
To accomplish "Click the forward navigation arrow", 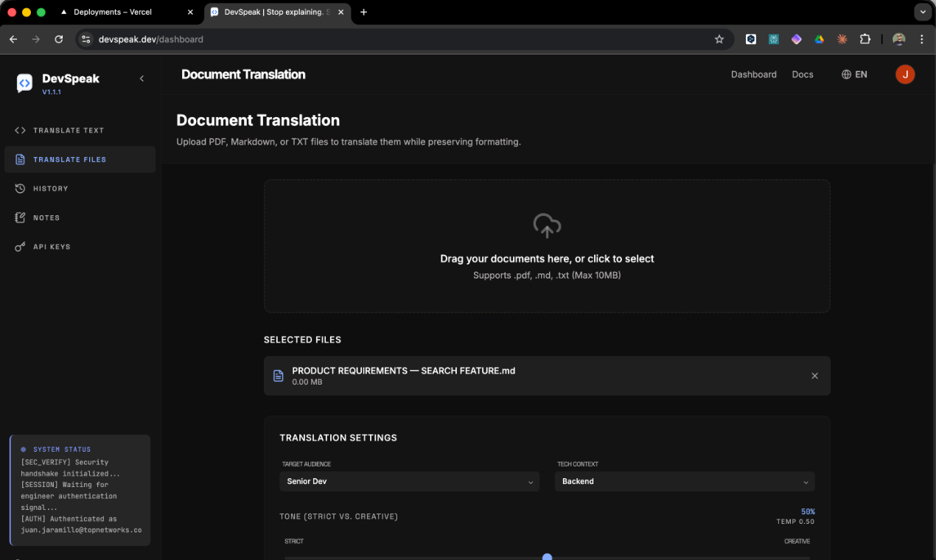I will 36,39.
